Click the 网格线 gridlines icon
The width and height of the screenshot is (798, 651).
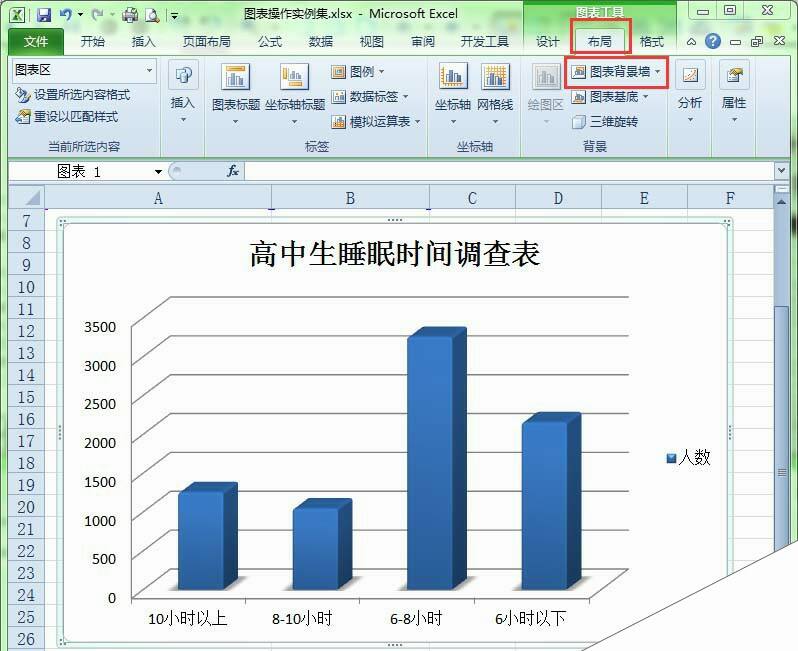click(495, 77)
